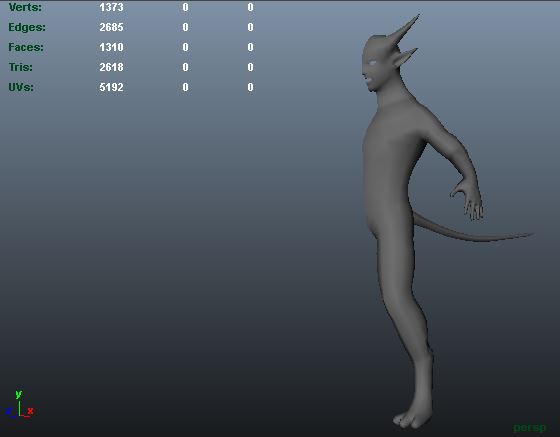The width and height of the screenshot is (560, 437).
Task: Select the Faces count value 1310
Action: (x=111, y=47)
